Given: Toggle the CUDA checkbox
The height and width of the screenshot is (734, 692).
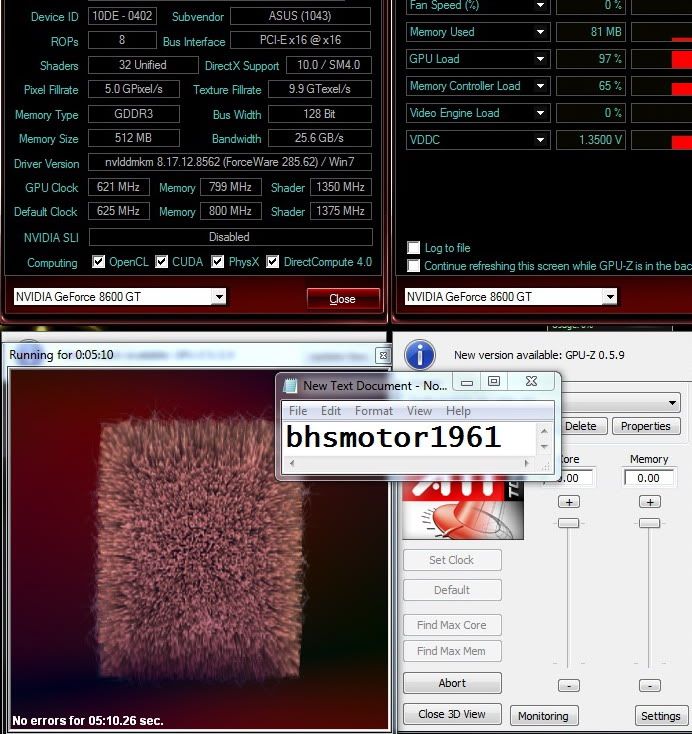Looking at the screenshot, I should (162, 262).
